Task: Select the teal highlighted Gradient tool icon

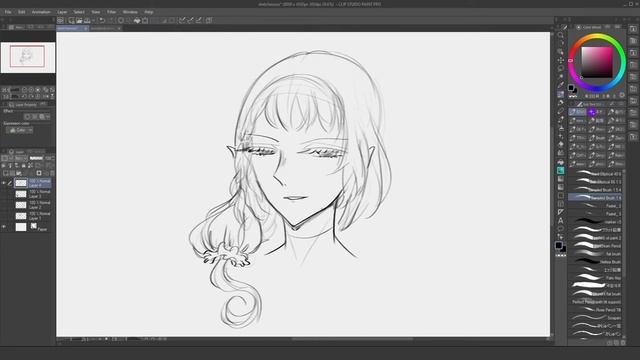Action: click(x=560, y=170)
